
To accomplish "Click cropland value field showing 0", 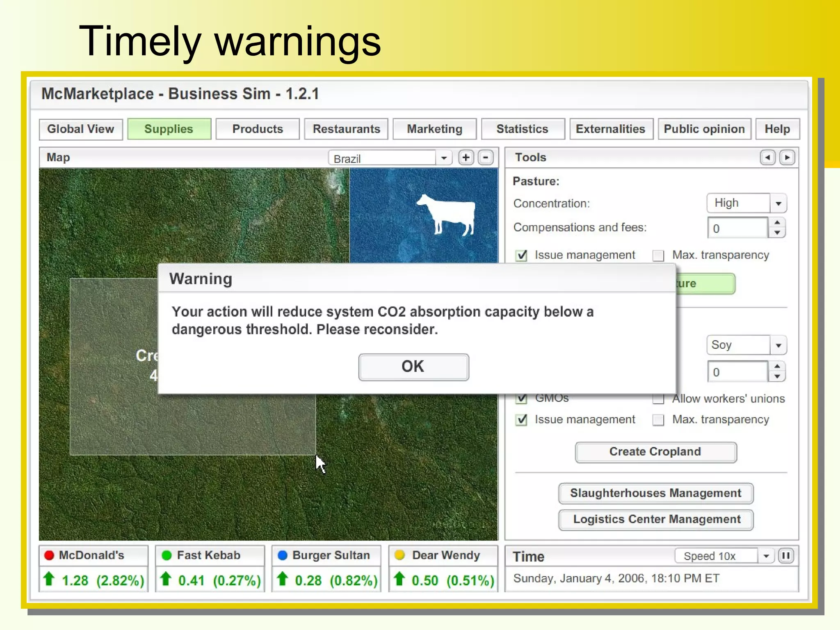I will (x=737, y=371).
